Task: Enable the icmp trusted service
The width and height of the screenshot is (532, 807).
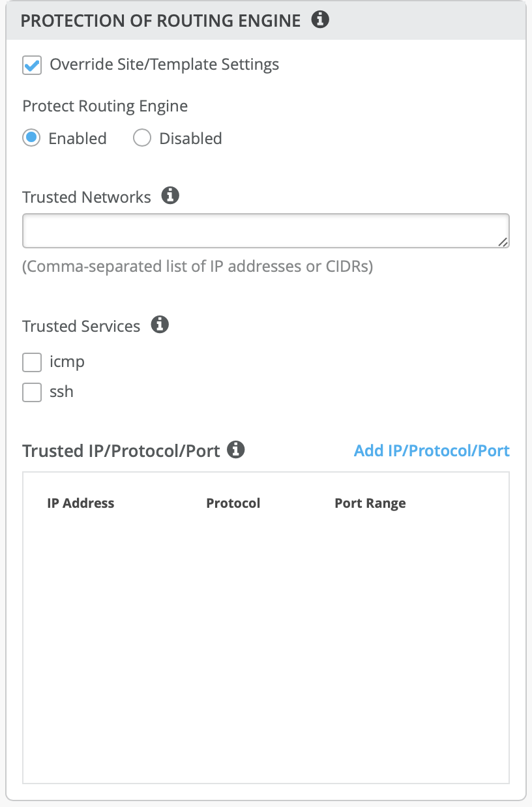Action: (32, 362)
